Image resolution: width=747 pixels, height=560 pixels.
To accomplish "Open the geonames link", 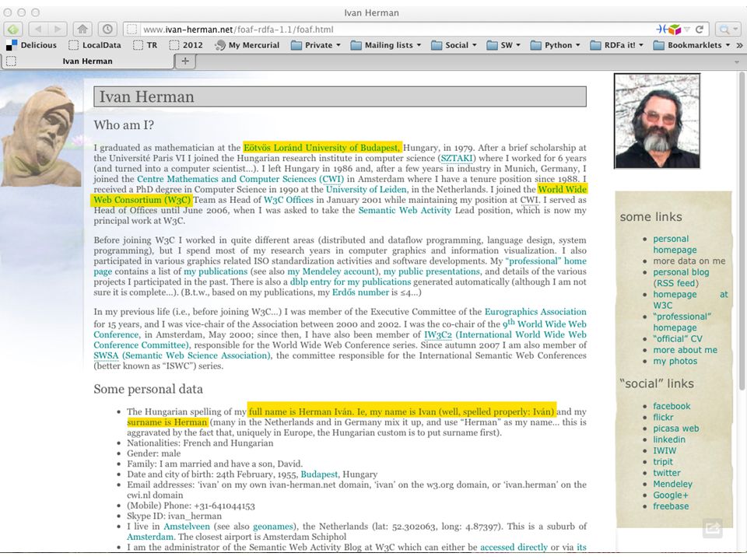I will pyautogui.click(x=272, y=527).
